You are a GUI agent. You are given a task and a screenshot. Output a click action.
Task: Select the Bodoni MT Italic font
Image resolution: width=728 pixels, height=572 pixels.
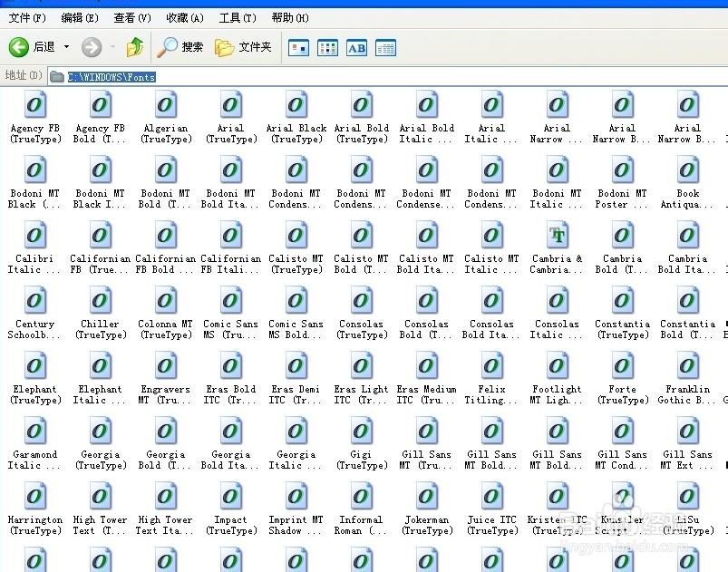557,182
